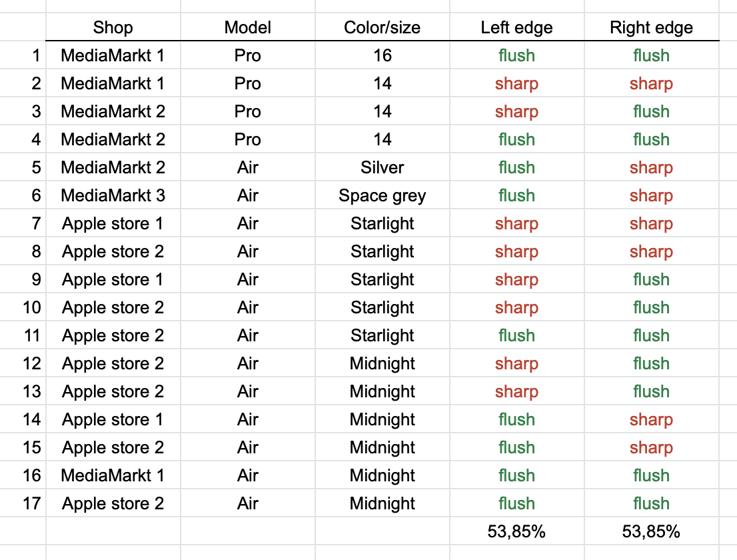Image resolution: width=737 pixels, height=560 pixels.
Task: Click row 14 sharp Right edge cell
Action: tap(651, 419)
